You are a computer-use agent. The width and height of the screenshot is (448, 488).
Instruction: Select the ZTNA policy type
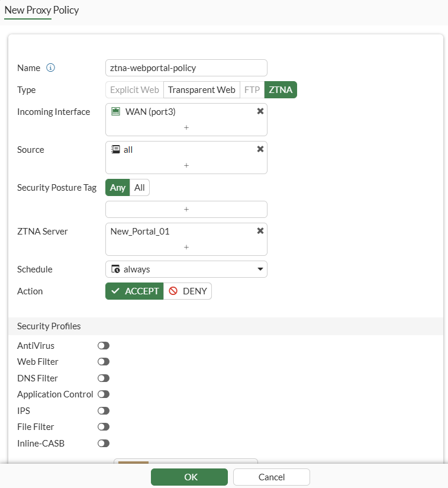coord(281,89)
